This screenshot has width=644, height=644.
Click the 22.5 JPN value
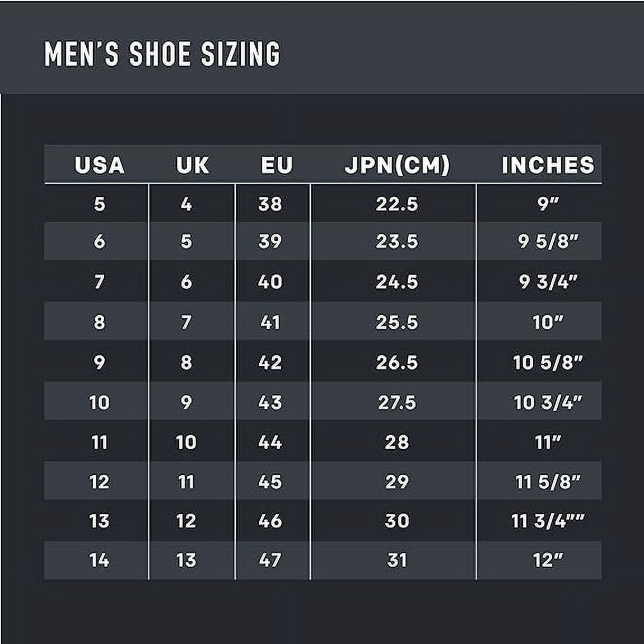pos(396,204)
